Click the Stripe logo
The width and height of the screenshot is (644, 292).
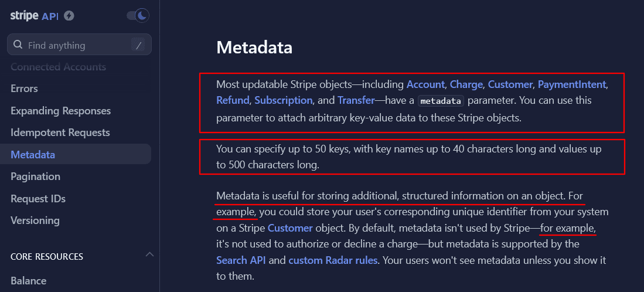[25, 15]
